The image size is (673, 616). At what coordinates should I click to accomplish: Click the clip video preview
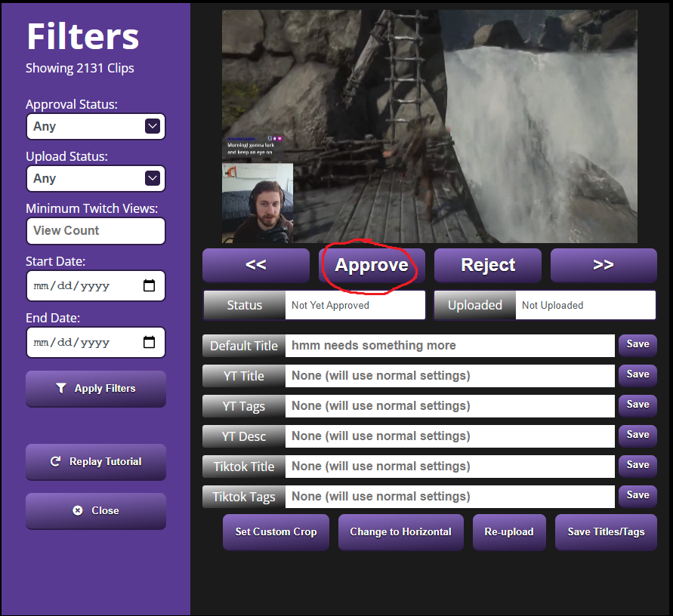point(430,127)
